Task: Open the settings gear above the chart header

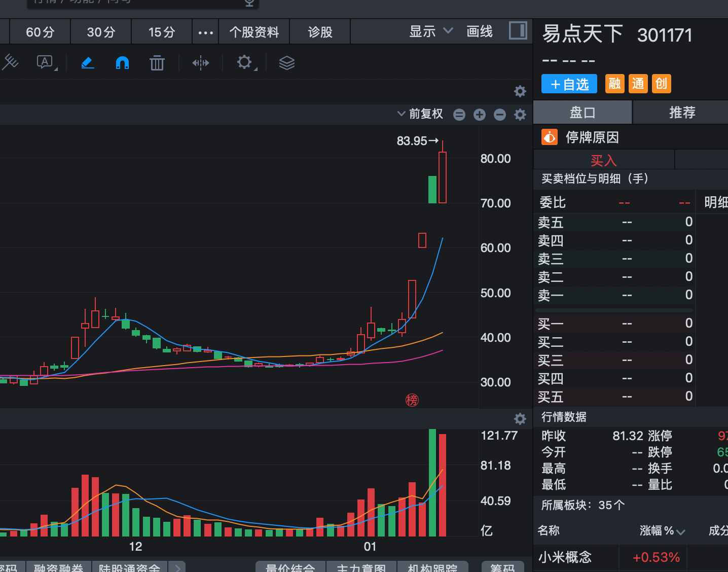Action: [x=520, y=91]
